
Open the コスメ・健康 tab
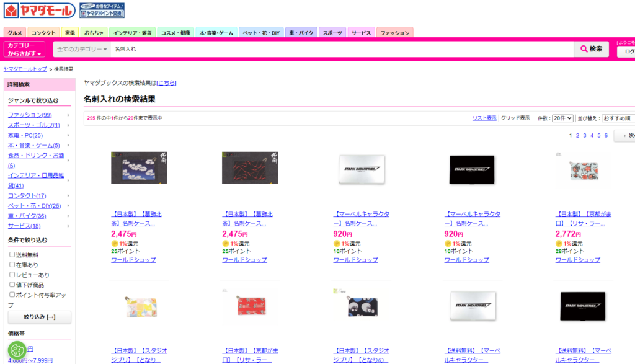click(x=175, y=33)
